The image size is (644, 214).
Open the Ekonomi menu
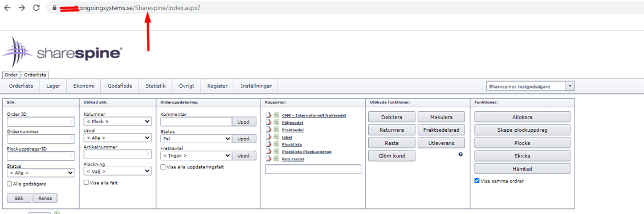point(84,86)
